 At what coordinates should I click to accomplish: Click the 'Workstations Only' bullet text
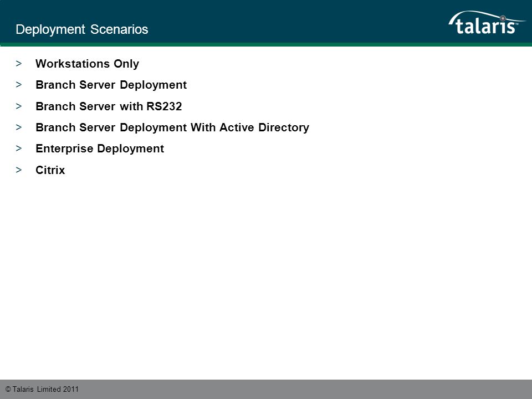(x=87, y=64)
